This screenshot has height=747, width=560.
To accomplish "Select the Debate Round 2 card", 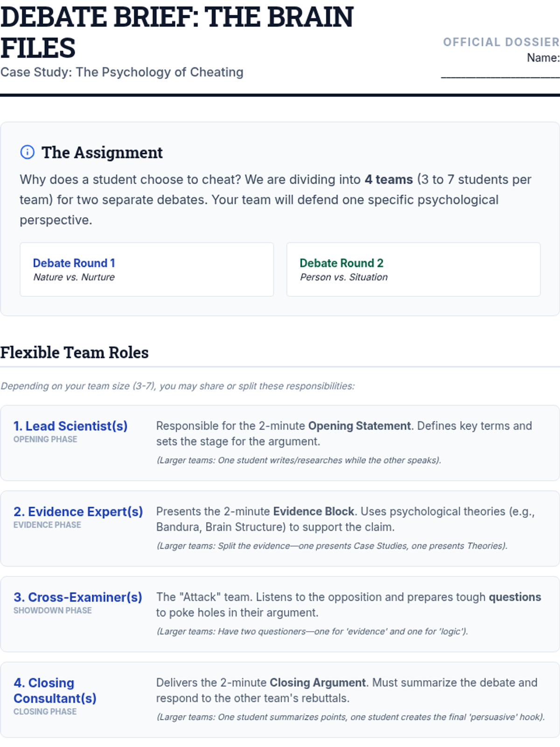I will point(413,269).
